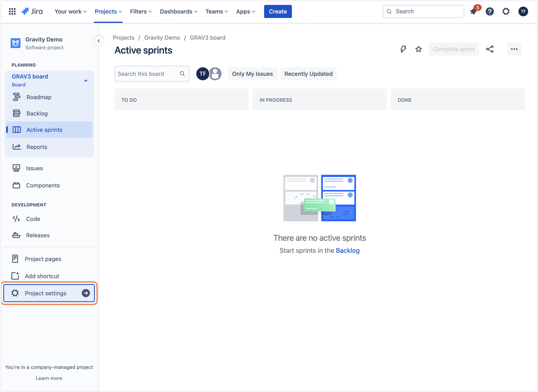Click the Components sidebar icon
The height and width of the screenshot is (392, 538).
17,185
